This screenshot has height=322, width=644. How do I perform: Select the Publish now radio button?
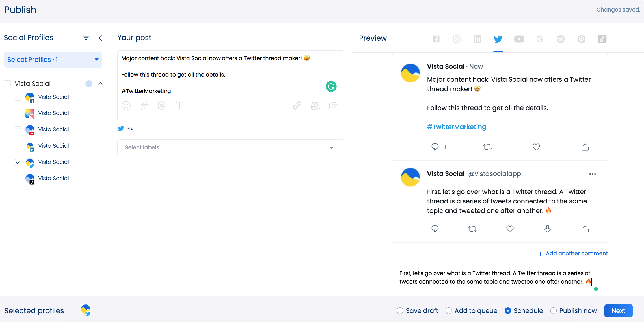553,310
